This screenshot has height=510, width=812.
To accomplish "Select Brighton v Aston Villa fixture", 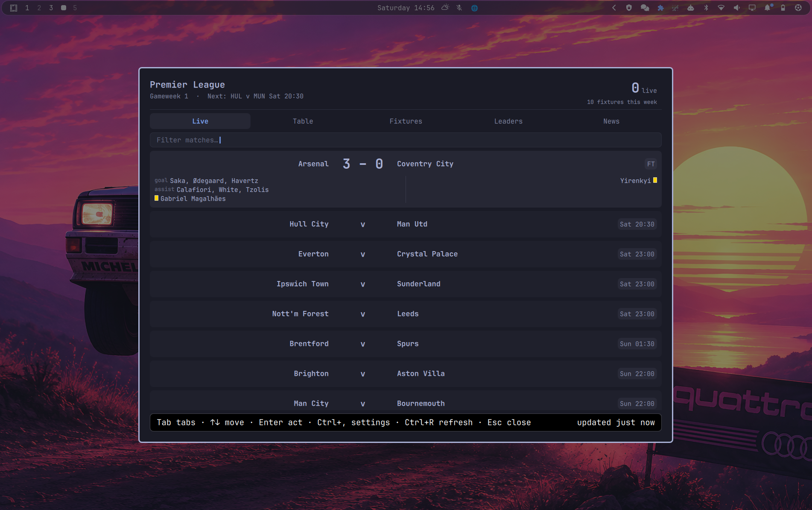I will 406,374.
